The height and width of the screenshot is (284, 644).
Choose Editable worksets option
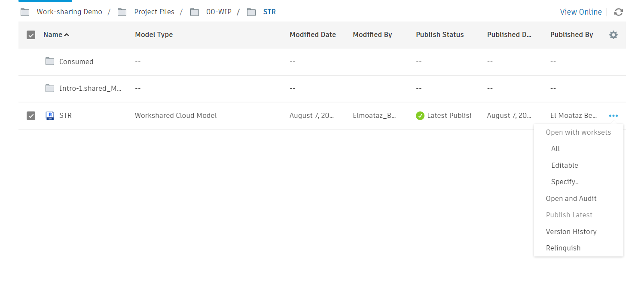click(x=565, y=165)
